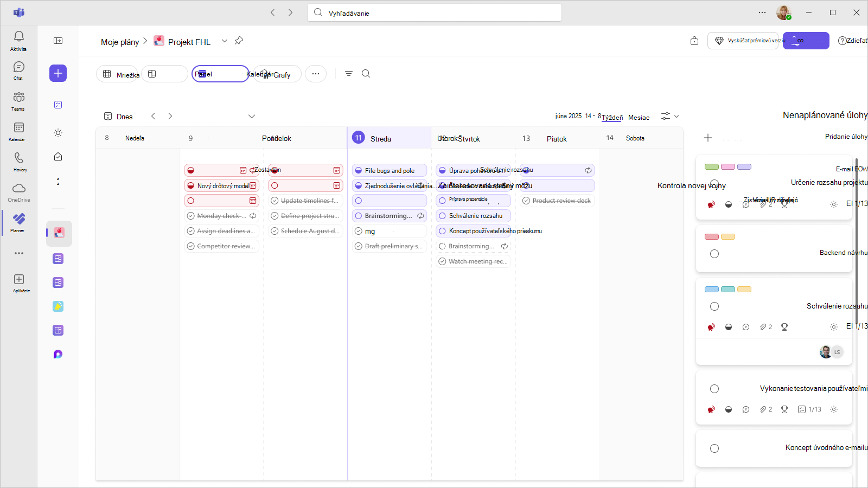Open the Kalendár app in sidebar
Screen dimensions: 868x488
click(x=18, y=131)
